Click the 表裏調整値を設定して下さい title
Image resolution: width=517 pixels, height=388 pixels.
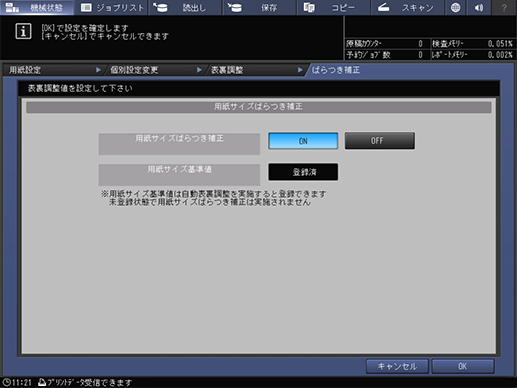click(x=80, y=88)
